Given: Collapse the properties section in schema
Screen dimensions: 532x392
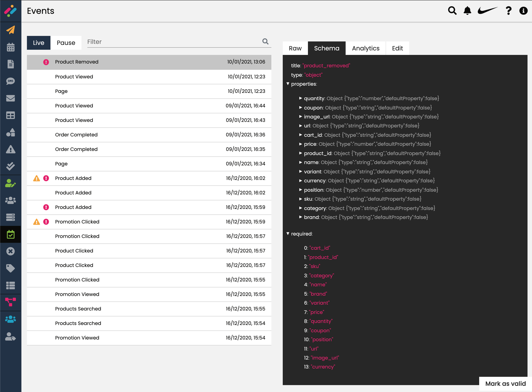Looking at the screenshot, I should [288, 84].
